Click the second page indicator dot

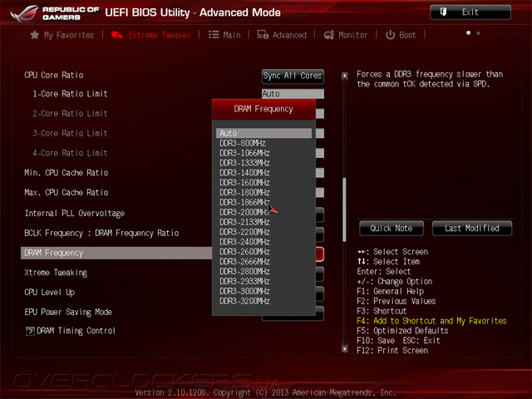[479, 33]
